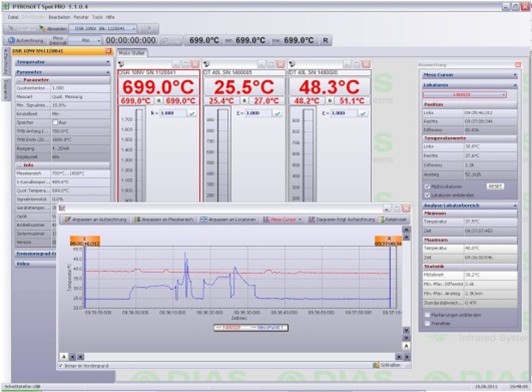Click the left orange locator marker on chart

point(85,241)
